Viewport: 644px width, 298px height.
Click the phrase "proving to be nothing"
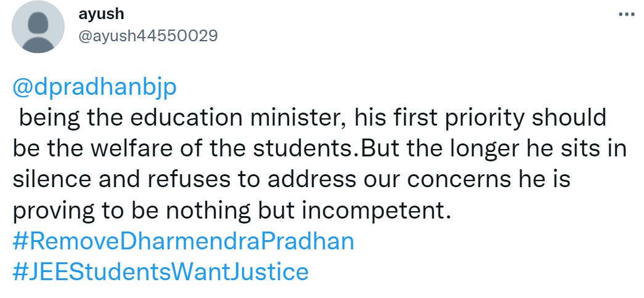[x=125, y=211]
